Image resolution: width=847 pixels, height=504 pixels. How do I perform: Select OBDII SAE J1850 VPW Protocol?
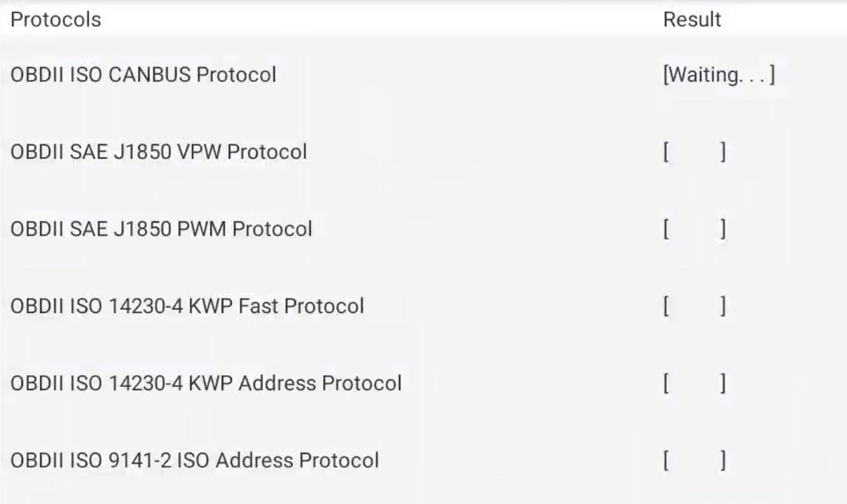click(158, 152)
